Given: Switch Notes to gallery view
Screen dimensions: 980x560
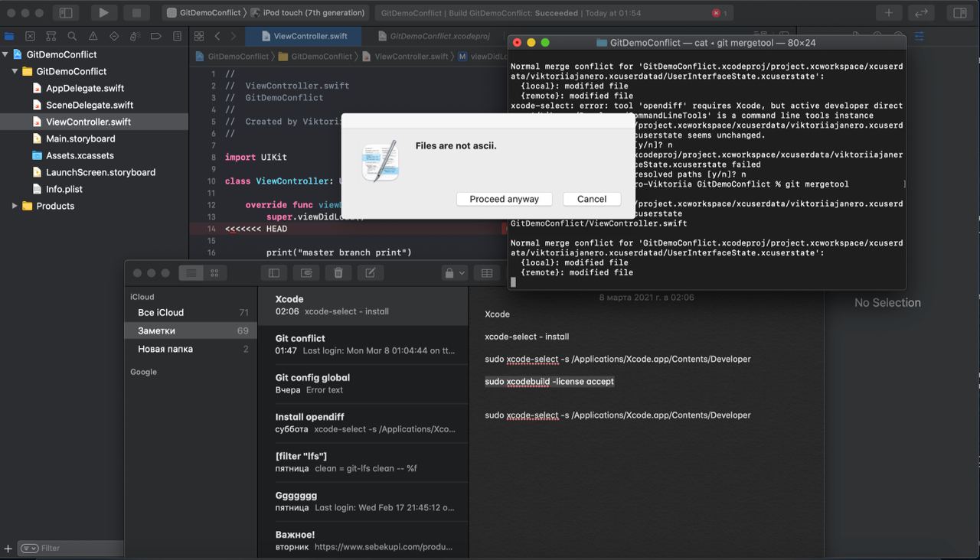Looking at the screenshot, I should 214,273.
